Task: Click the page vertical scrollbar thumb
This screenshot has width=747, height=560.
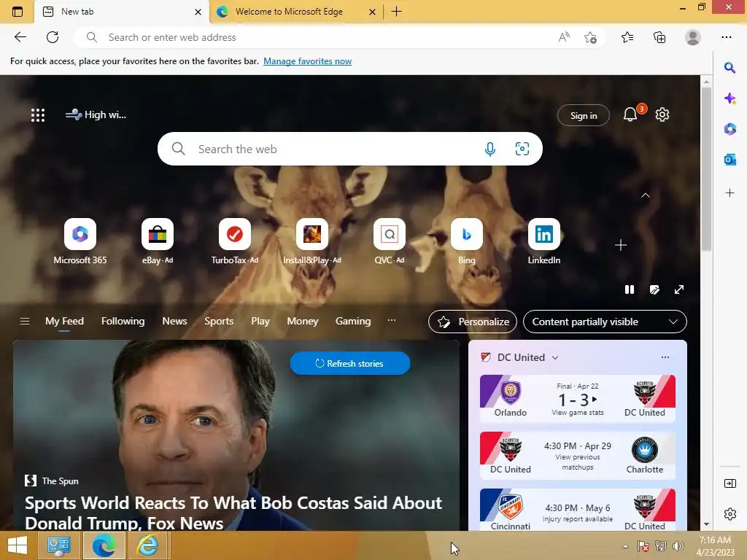Action: [x=706, y=169]
